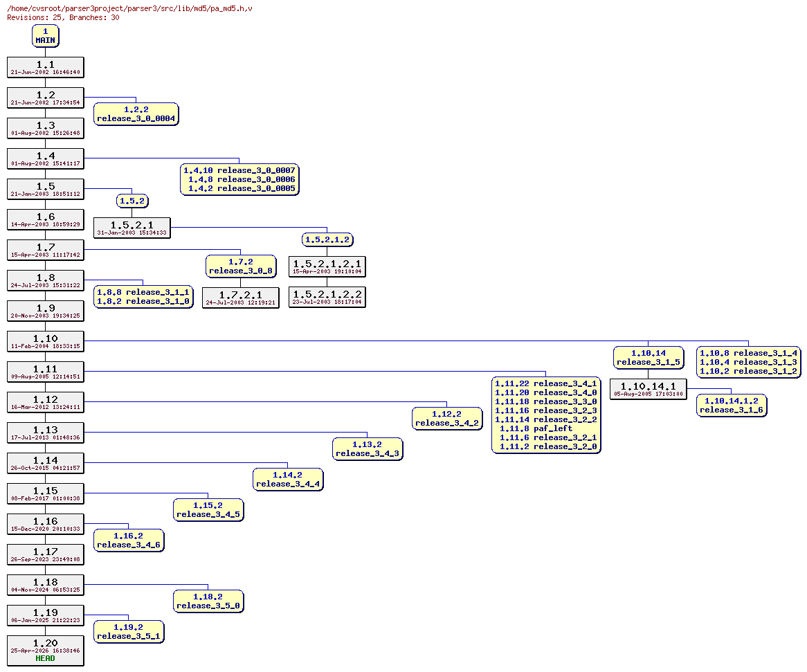Screen dimensions: 807x672
Task: Open branch 1.15.2 release_3_4_5
Action: click(x=208, y=509)
